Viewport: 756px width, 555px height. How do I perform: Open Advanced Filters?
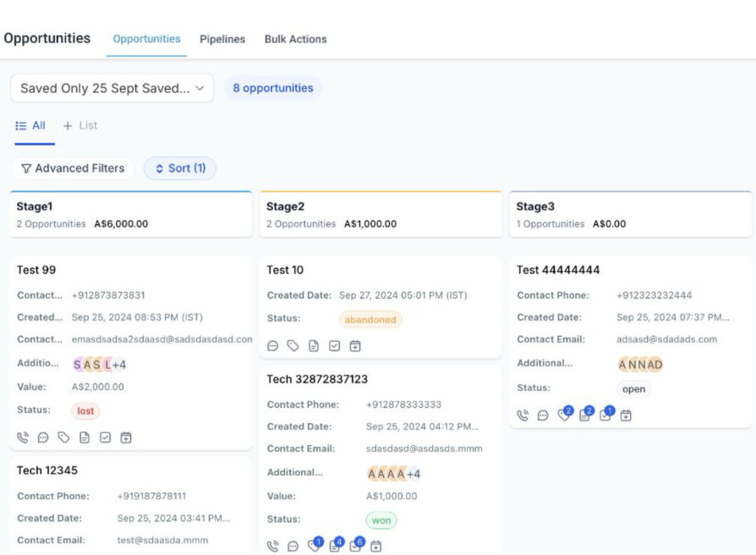click(x=73, y=168)
